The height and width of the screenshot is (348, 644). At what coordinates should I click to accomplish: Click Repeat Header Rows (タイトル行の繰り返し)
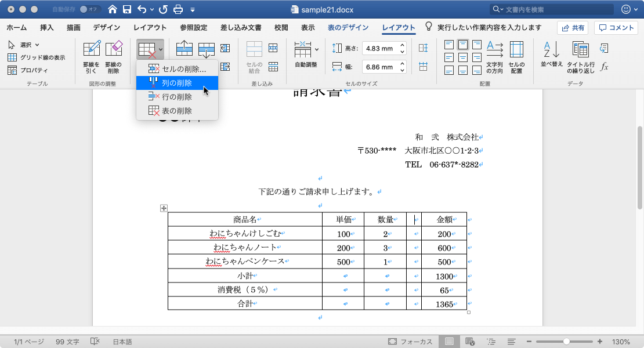581,57
